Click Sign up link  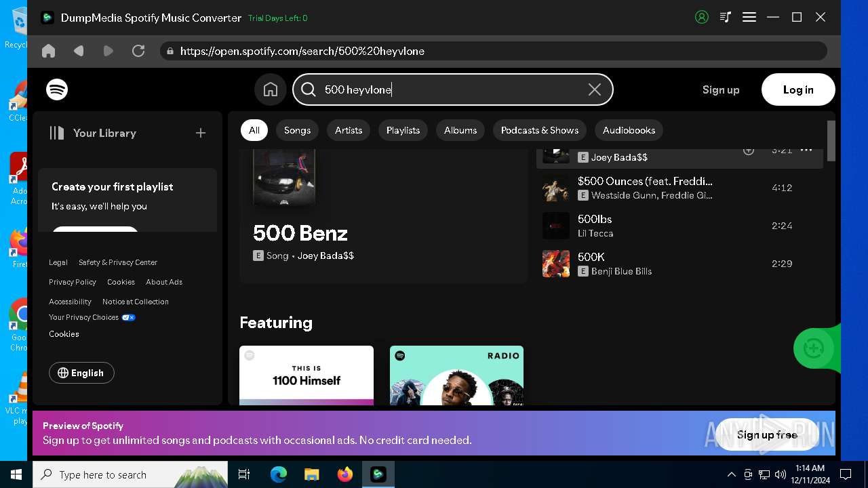coord(721,89)
